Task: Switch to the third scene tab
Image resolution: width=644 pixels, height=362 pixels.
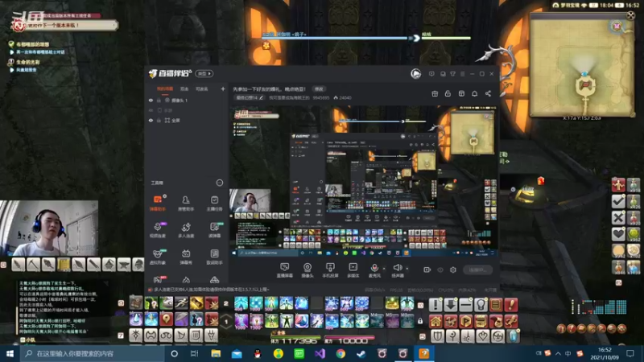Action: [x=201, y=88]
